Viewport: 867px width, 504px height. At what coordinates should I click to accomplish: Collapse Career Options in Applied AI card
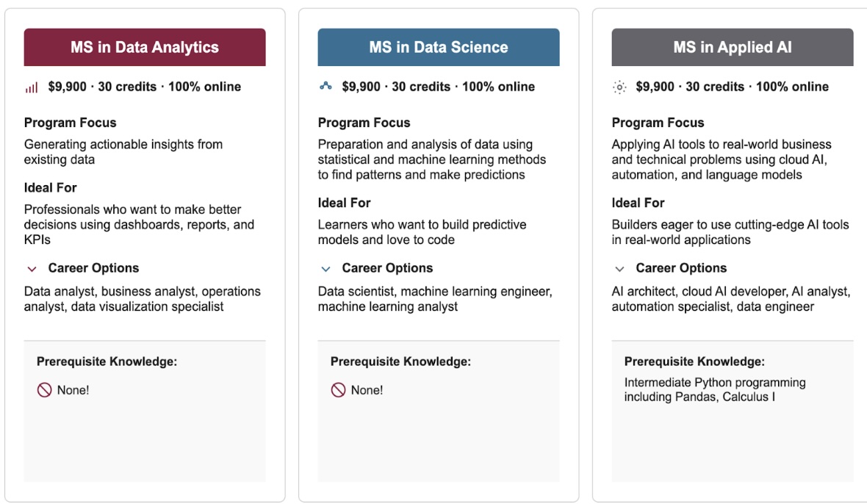619,269
